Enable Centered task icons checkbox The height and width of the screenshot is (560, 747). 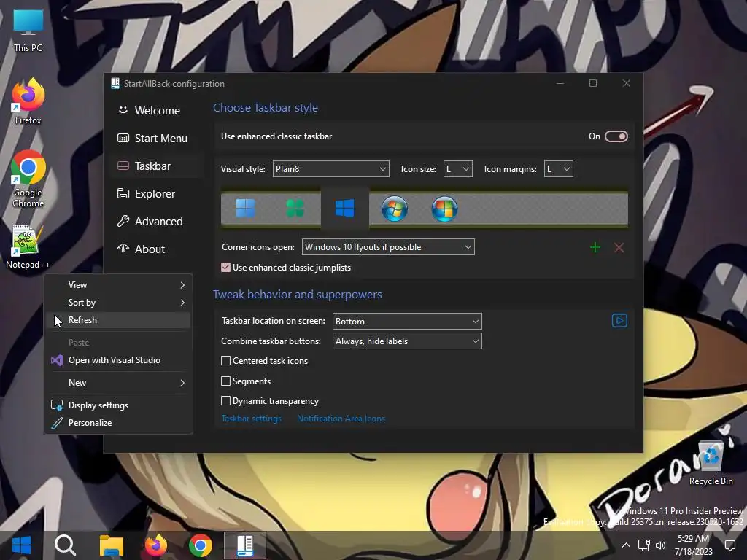tap(226, 361)
